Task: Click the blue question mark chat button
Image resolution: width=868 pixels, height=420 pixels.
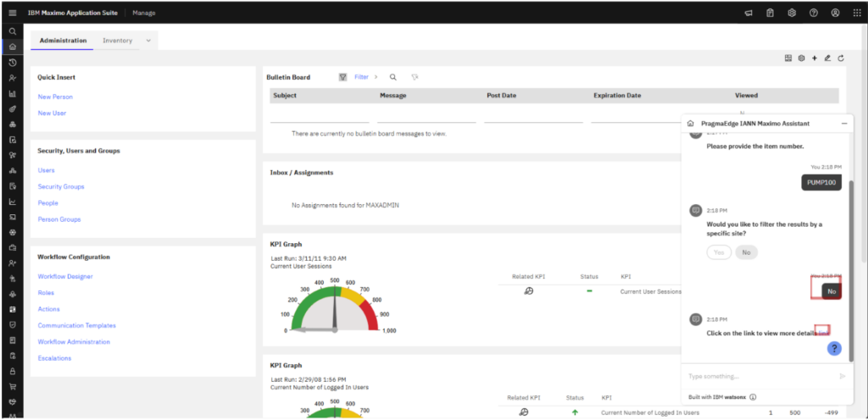Action: pos(835,349)
